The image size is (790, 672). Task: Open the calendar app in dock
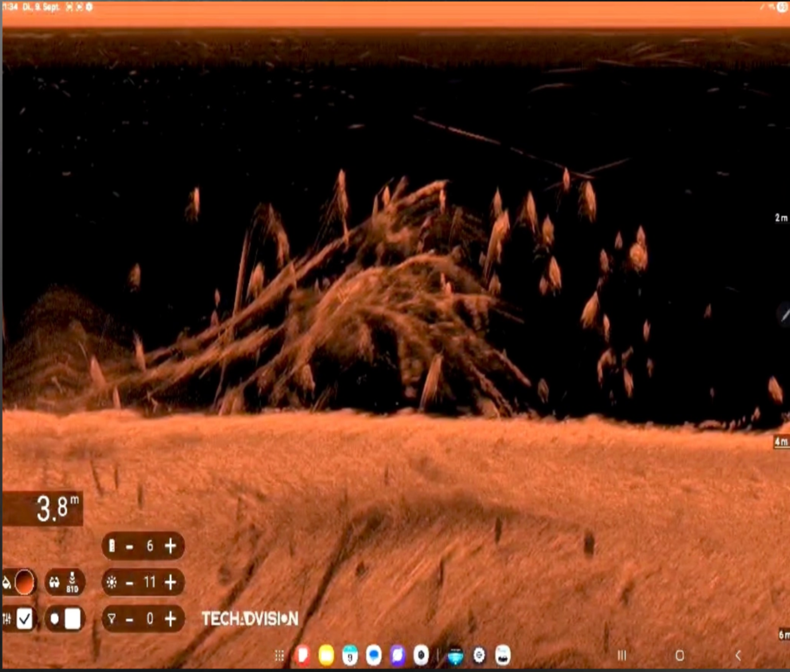[350, 655]
